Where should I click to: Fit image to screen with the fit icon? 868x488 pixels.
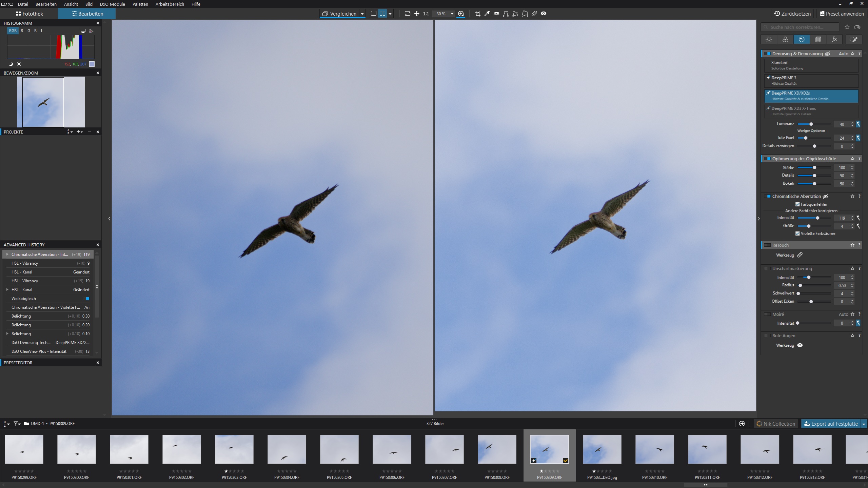point(408,14)
